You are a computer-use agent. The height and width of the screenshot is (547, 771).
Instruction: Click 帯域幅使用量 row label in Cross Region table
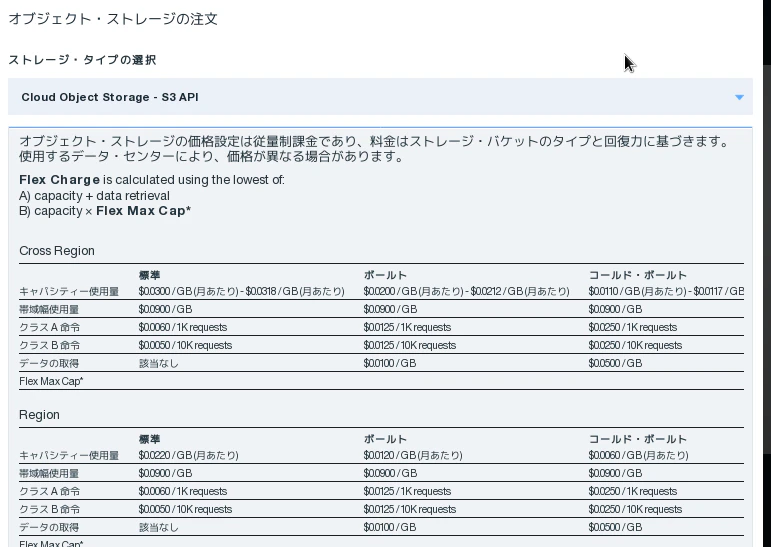[x=49, y=309]
